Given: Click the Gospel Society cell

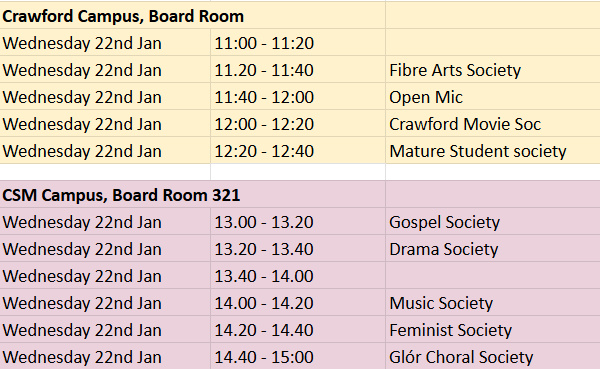Looking at the screenshot, I should tap(493, 222).
